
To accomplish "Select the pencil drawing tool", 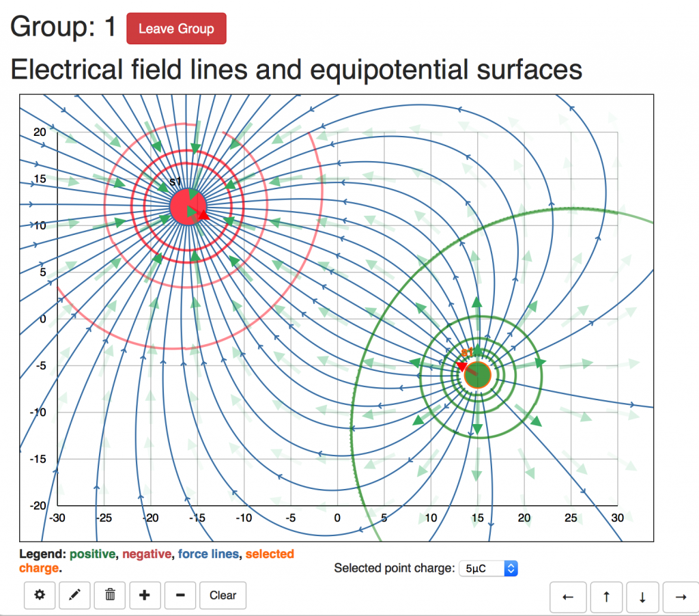I will coord(74,595).
